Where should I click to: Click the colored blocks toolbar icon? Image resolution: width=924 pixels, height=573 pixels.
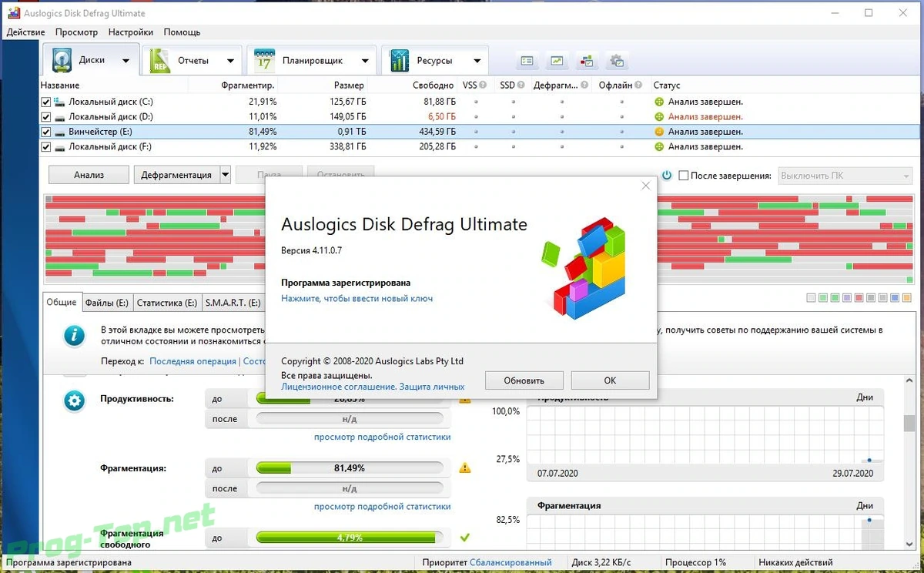tap(587, 61)
